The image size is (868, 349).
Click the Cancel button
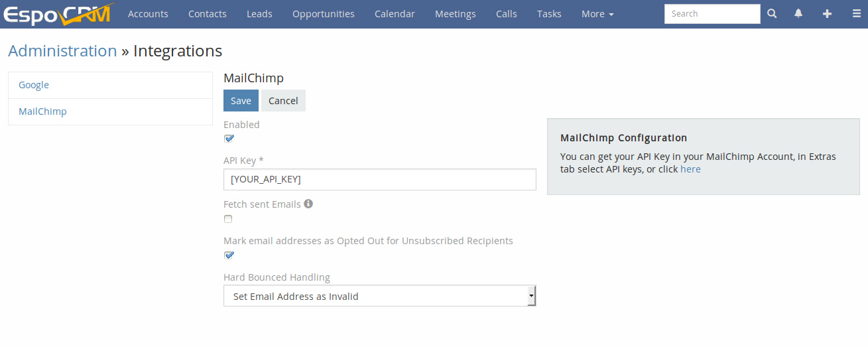click(x=283, y=100)
